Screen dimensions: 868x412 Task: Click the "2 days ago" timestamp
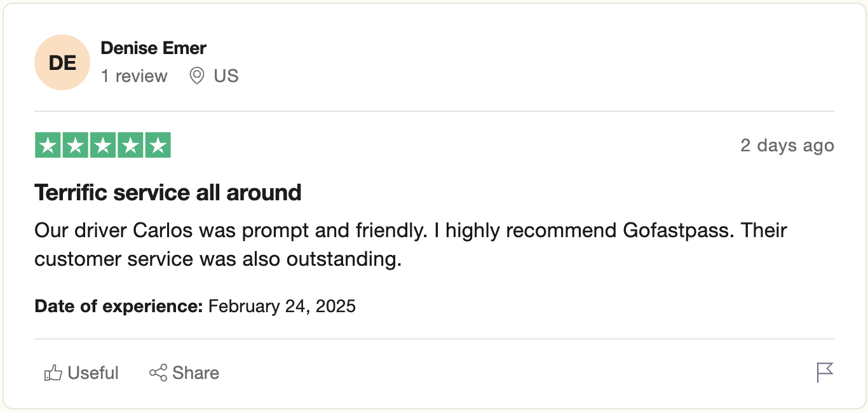pyautogui.click(x=787, y=145)
